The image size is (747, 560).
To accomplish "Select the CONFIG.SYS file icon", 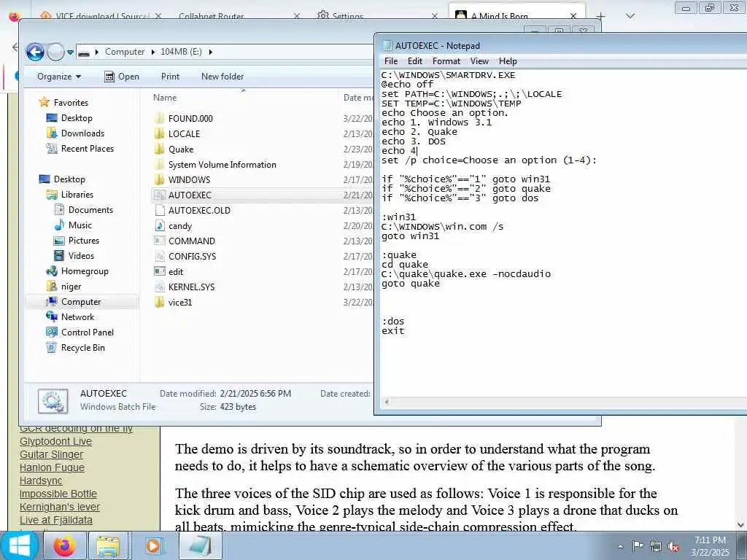I will (160, 256).
